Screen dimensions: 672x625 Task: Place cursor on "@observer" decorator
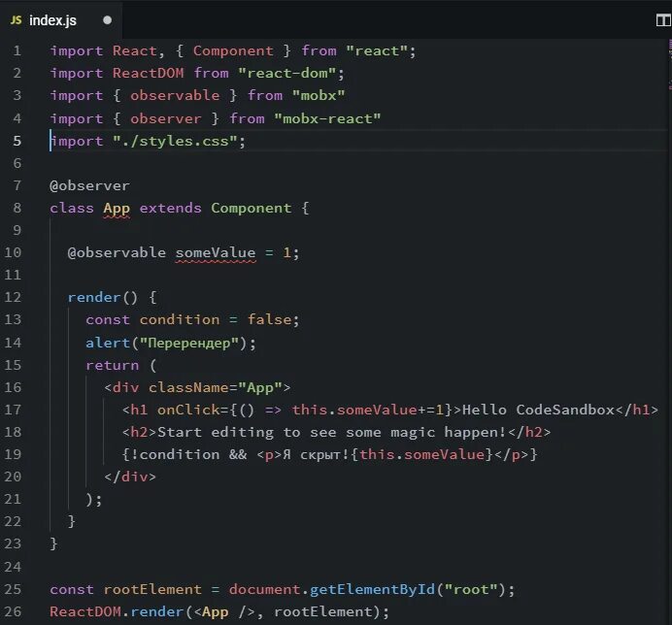(x=89, y=186)
